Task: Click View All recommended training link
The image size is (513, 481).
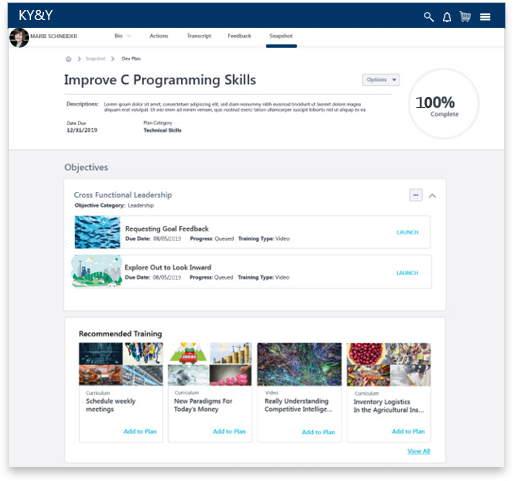Action: (x=419, y=451)
